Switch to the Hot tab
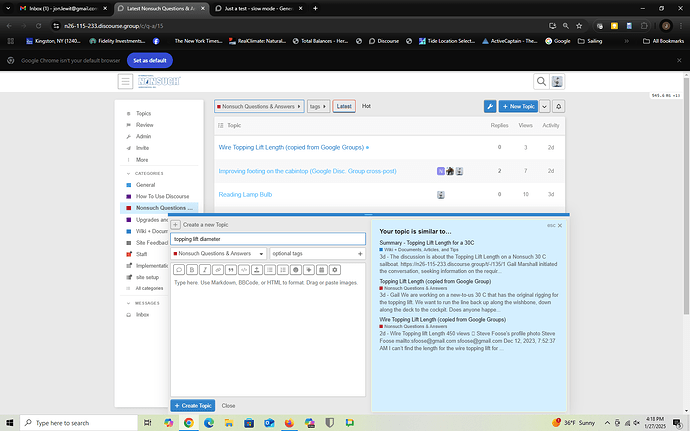The height and width of the screenshot is (431, 690). point(366,106)
